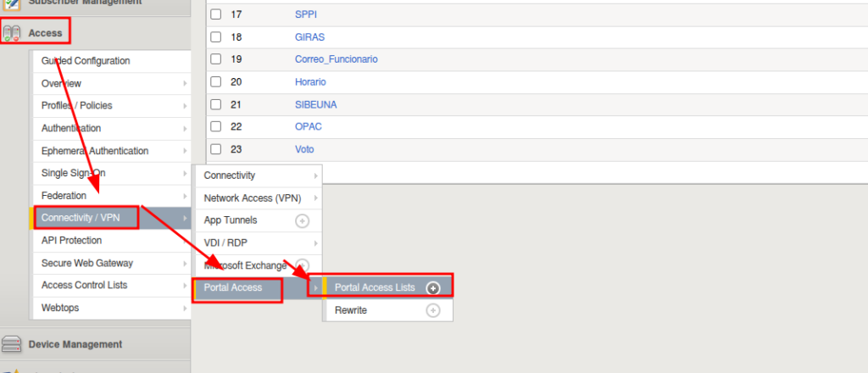
Task: Select Access Control Lists menu item
Action: click(x=84, y=285)
